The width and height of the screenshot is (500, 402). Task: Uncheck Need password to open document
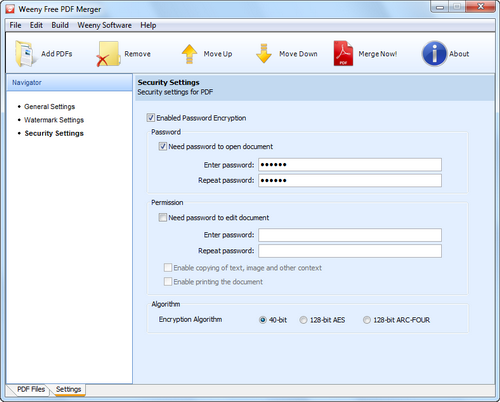click(x=162, y=146)
